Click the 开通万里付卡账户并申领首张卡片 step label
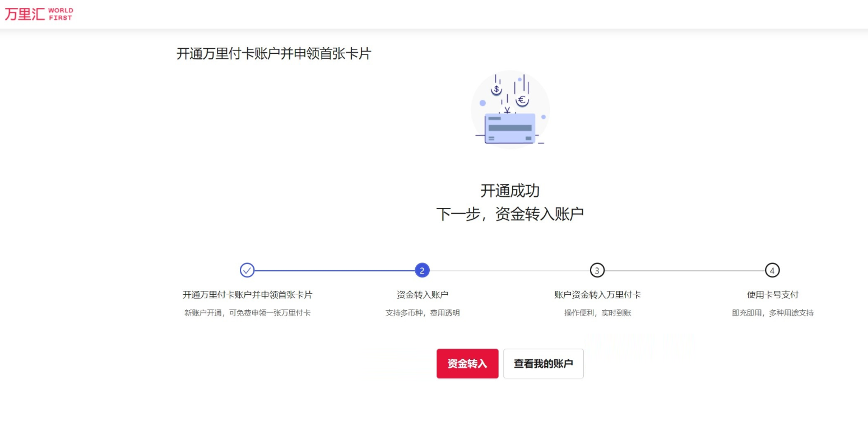The width and height of the screenshot is (868, 421). coord(248,294)
